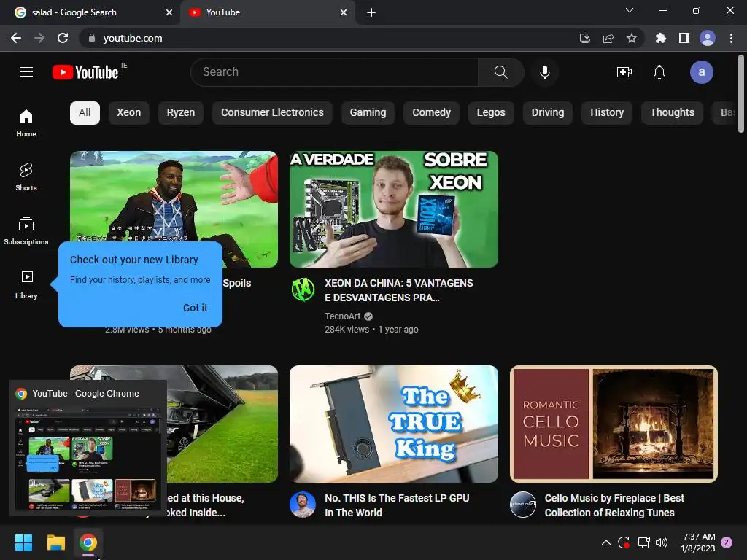Open the TecnoArt channel name link

(x=343, y=316)
